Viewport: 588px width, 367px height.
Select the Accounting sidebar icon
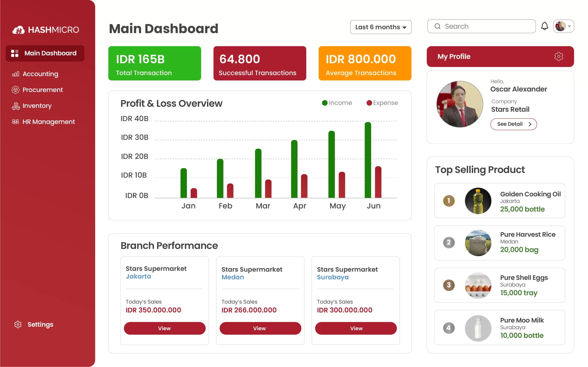pyautogui.click(x=16, y=74)
